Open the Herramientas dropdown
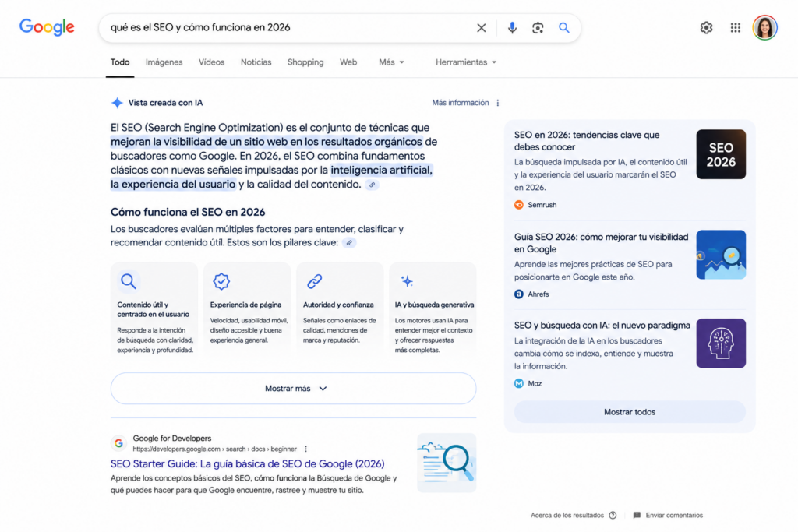This screenshot has height=532, width=798. click(466, 62)
